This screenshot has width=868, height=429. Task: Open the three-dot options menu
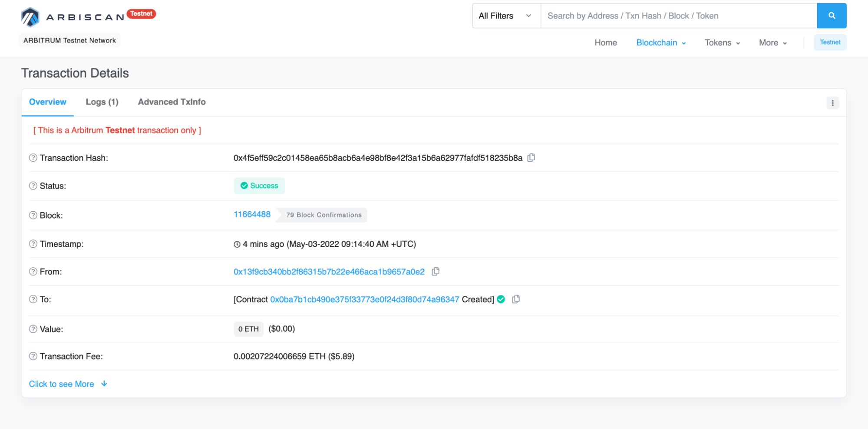[832, 103]
